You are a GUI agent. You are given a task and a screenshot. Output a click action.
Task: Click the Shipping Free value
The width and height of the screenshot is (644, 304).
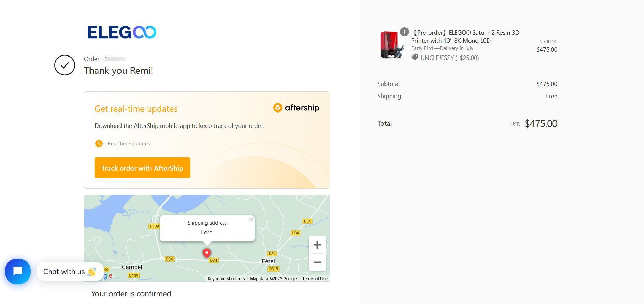(551, 96)
